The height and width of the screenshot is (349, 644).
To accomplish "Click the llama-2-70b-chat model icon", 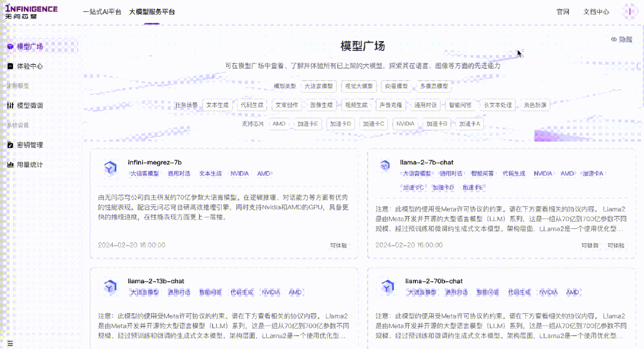I will point(388,286).
